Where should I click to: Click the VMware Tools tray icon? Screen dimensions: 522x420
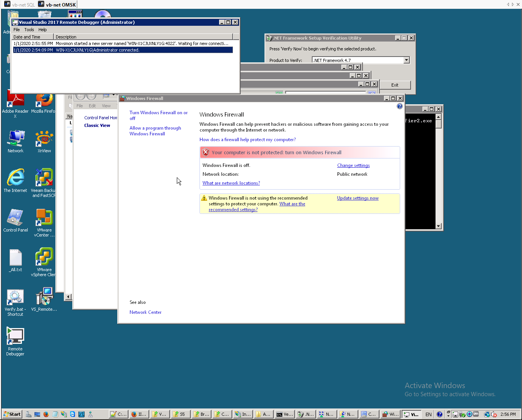point(476,414)
